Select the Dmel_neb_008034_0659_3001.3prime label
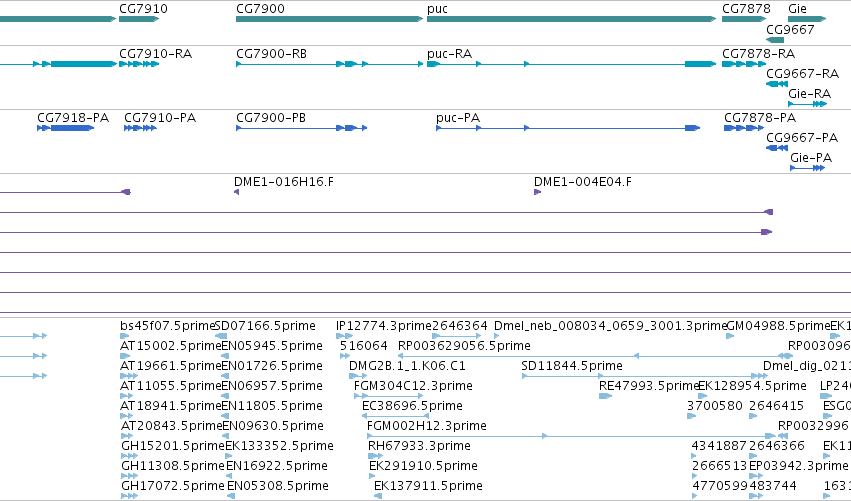The image size is (851, 501). [610, 326]
